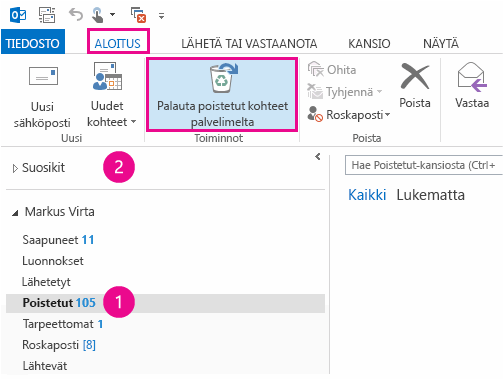
Task: Click the Hae Poistetut-kansiosta search field
Action: click(424, 165)
